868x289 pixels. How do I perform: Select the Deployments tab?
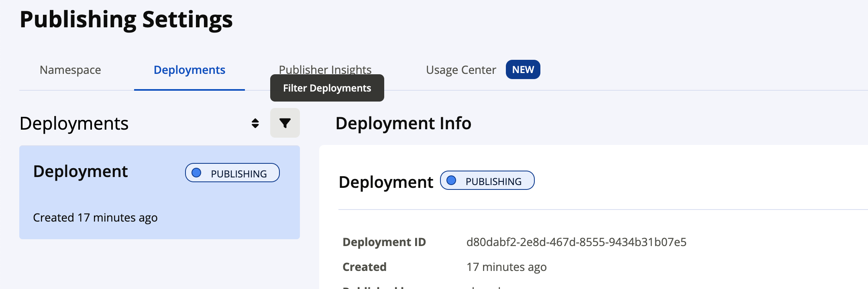pyautogui.click(x=189, y=70)
